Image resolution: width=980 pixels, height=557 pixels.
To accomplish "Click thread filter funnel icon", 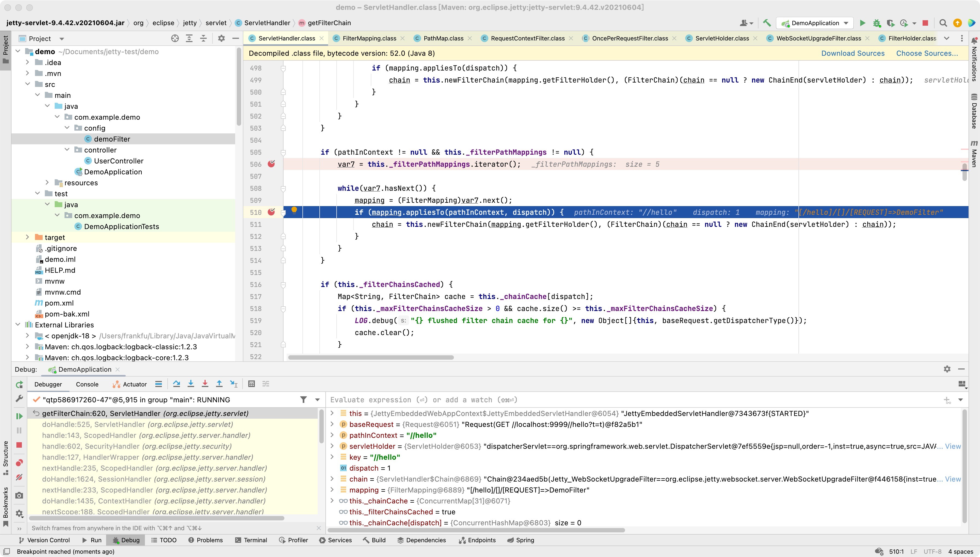I will 304,399.
